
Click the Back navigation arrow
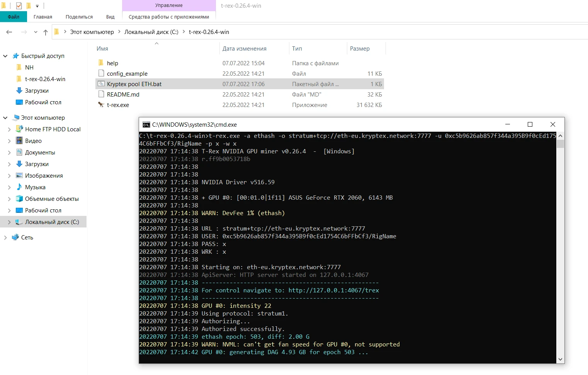pyautogui.click(x=9, y=32)
